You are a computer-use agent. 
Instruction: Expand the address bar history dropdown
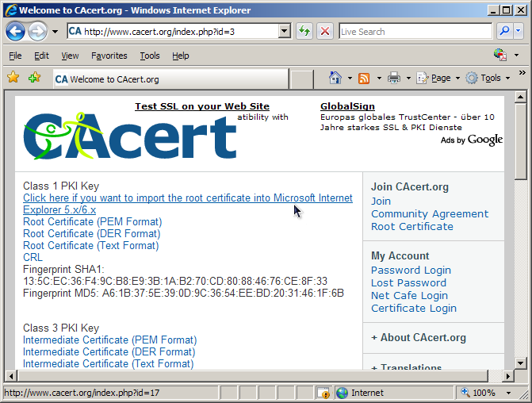(x=285, y=32)
